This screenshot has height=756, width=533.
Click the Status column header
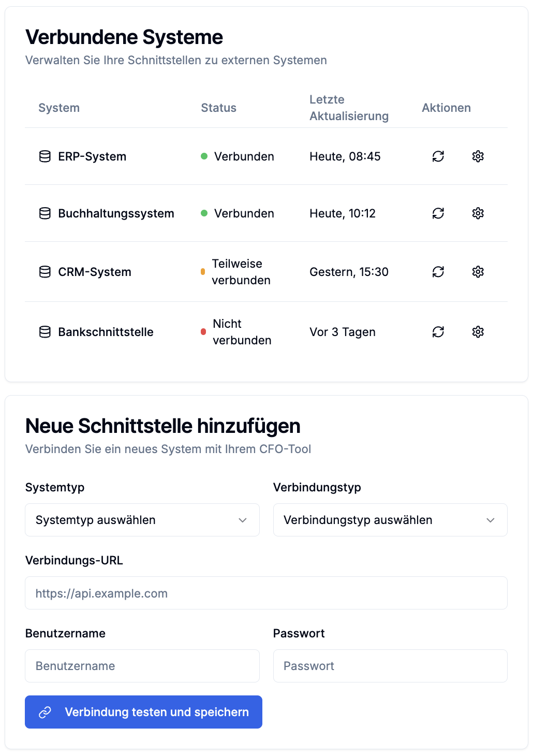pos(218,108)
